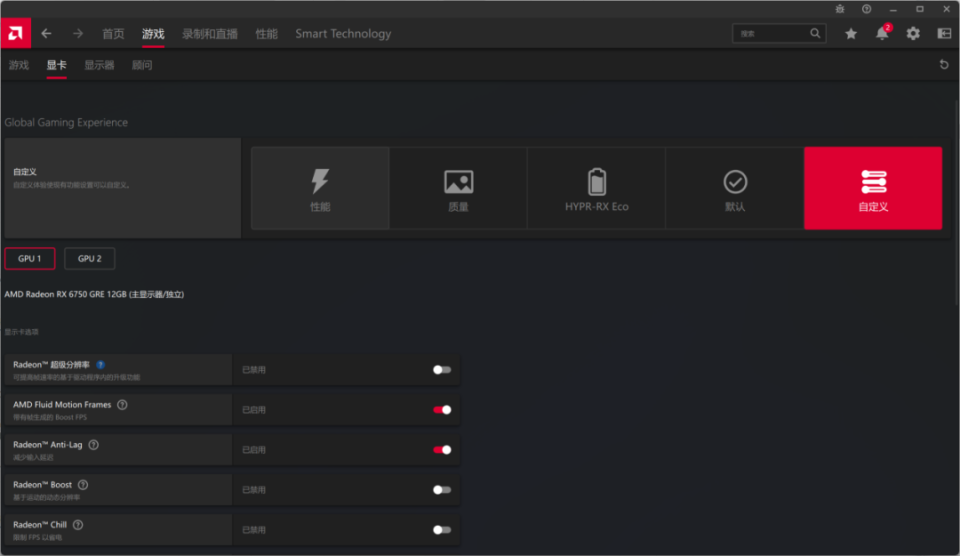Image resolution: width=960 pixels, height=556 pixels.
Task: Open help for Radeon Anti-Lag
Action: [94, 445]
